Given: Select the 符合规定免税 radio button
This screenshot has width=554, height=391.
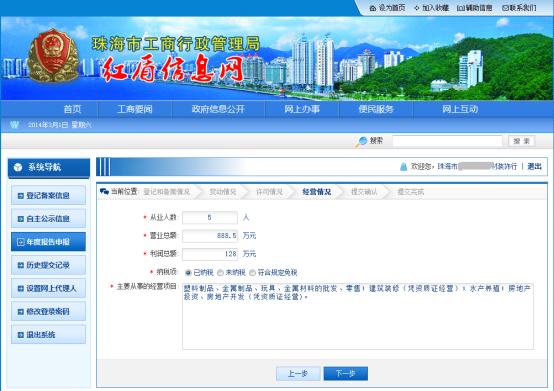Looking at the screenshot, I should pos(252,273).
